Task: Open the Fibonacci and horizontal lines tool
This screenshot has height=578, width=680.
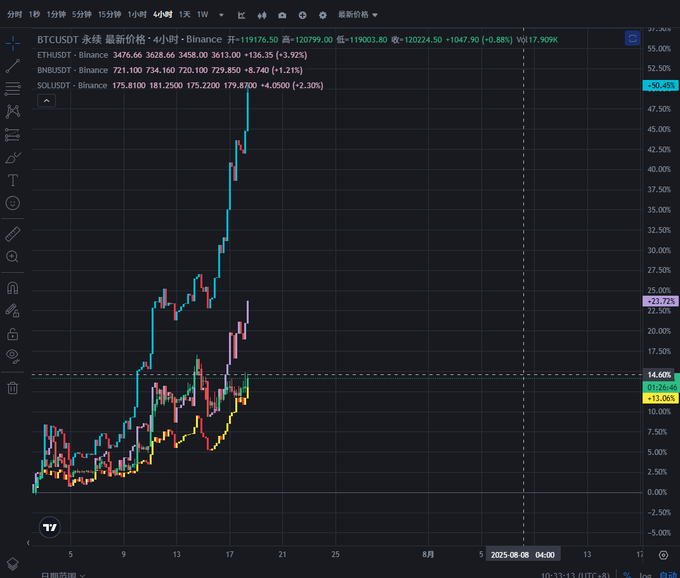Action: pyautogui.click(x=13, y=88)
